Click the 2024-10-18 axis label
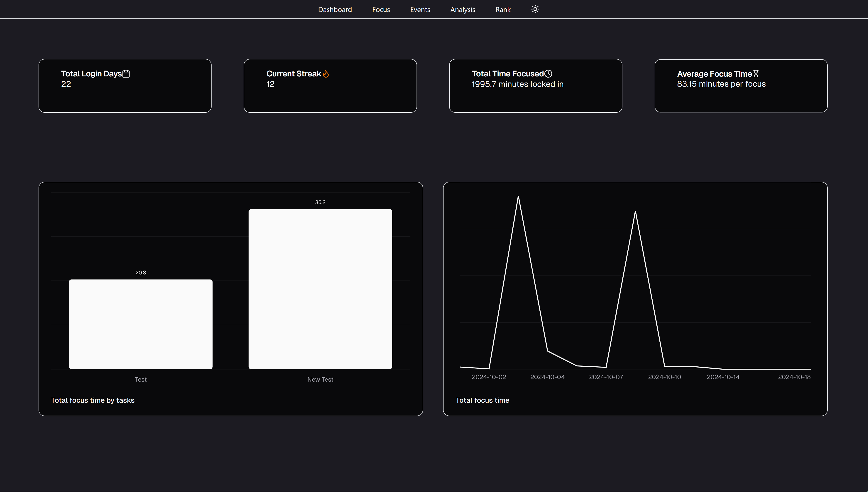Screen dimensions: 868x492 click(x=794, y=377)
